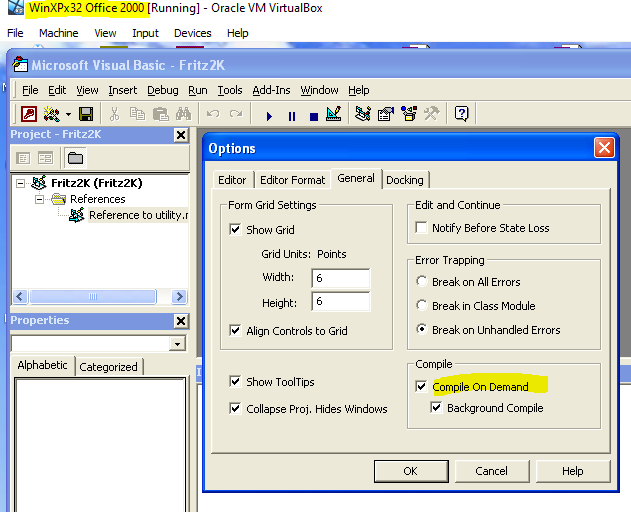Viewport: 631px width, 512px height.
Task: Uncheck Collapse Proj. Hides Windows
Action: click(x=235, y=409)
